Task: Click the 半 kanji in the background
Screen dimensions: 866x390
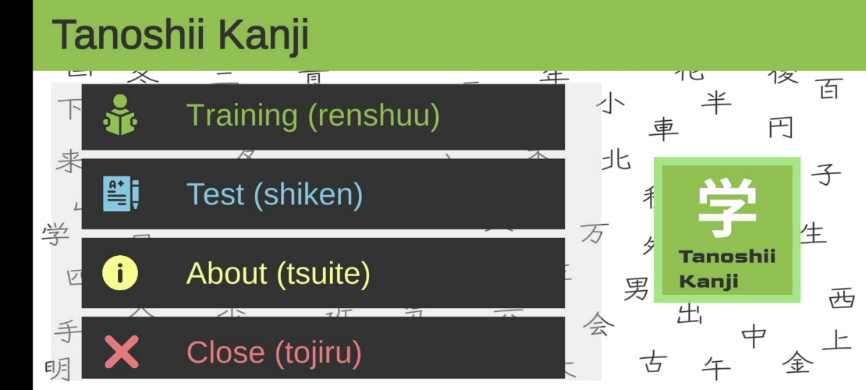Action: (x=716, y=102)
